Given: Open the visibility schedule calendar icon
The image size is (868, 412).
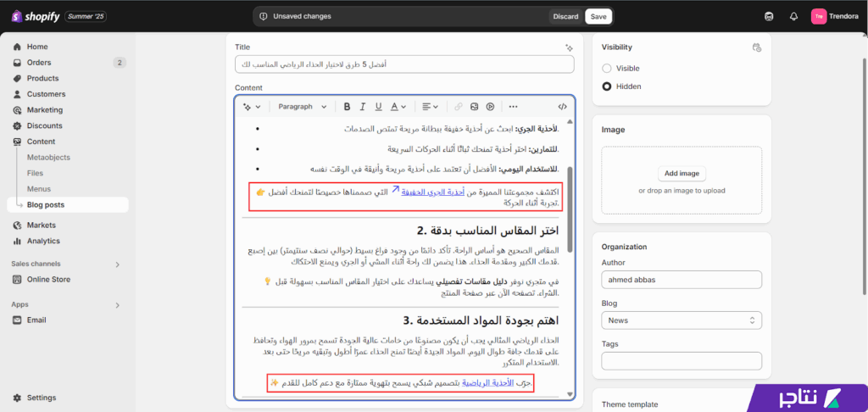Looking at the screenshot, I should (x=757, y=47).
